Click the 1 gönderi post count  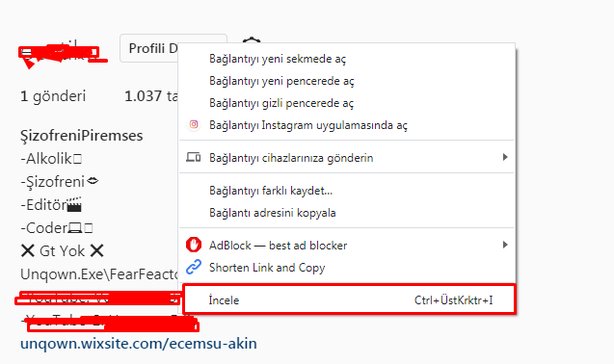(x=53, y=96)
